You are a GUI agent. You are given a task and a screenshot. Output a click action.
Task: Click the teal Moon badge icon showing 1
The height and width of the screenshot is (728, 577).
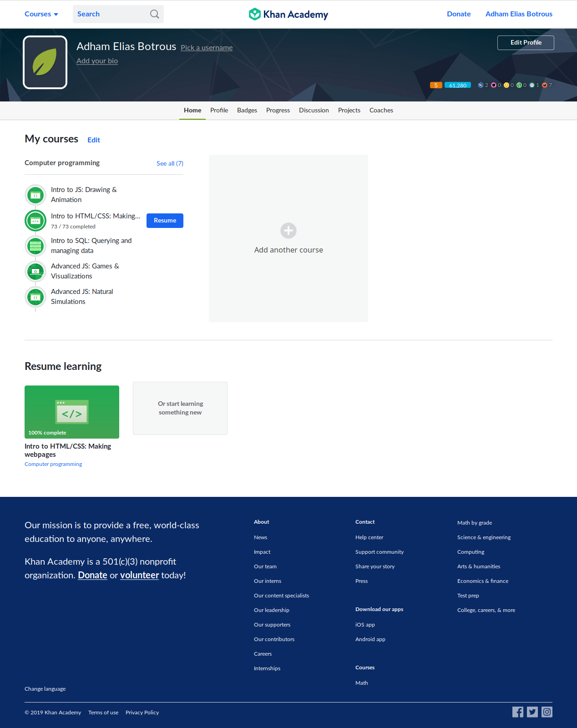coord(531,85)
